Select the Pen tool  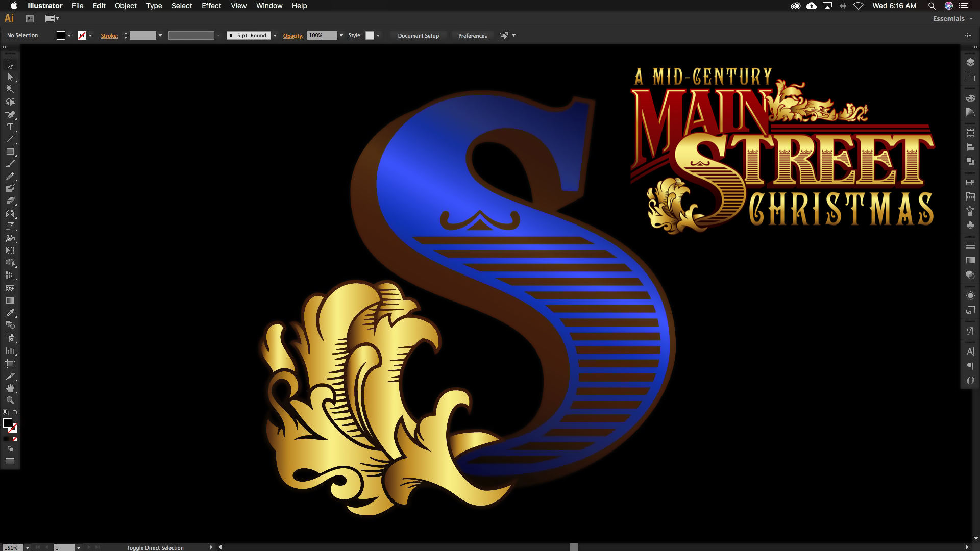click(x=10, y=114)
